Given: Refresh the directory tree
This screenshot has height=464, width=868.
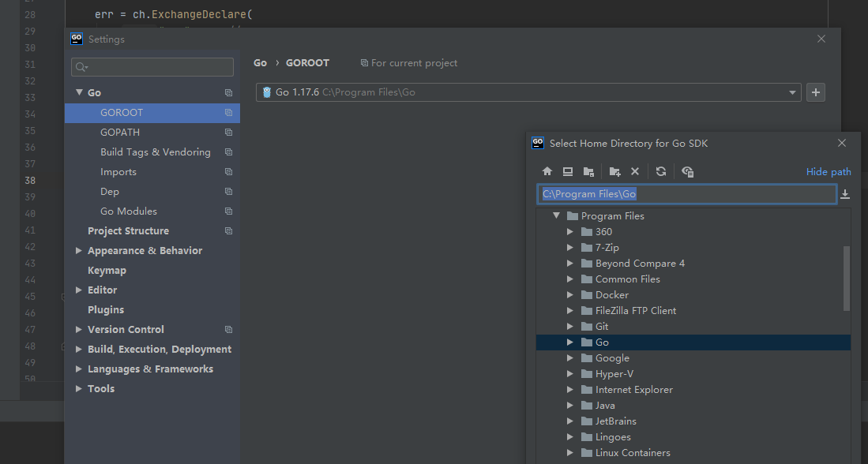Looking at the screenshot, I should coord(660,171).
